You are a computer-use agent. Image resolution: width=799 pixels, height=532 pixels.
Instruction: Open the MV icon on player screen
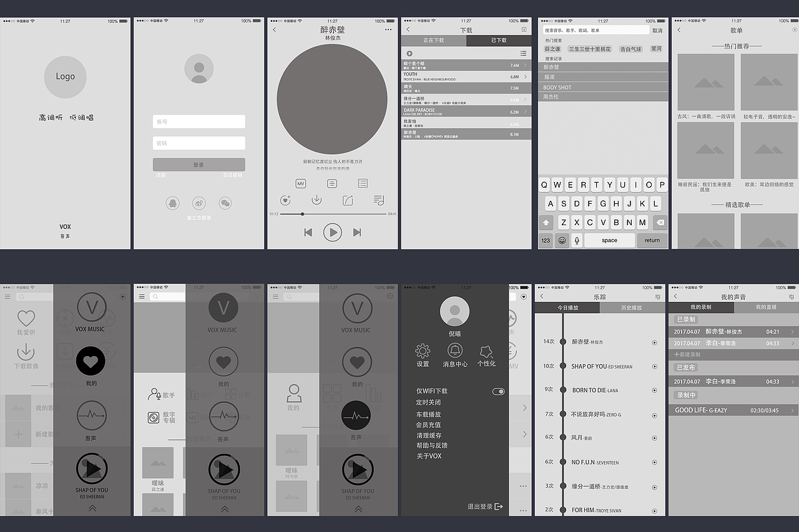pos(301,183)
